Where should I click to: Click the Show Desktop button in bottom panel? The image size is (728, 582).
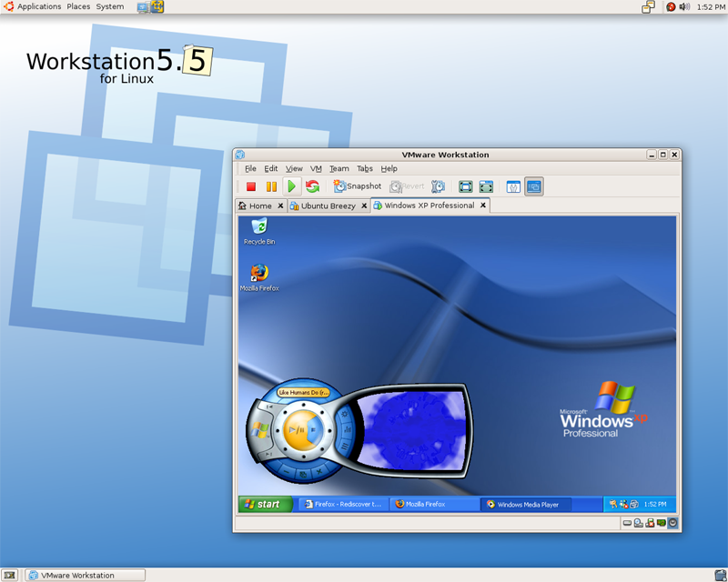(x=9, y=575)
